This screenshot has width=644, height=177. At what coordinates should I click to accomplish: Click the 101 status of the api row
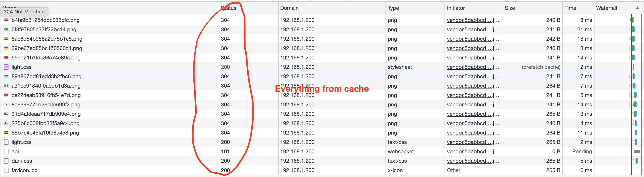pyautogui.click(x=225, y=152)
